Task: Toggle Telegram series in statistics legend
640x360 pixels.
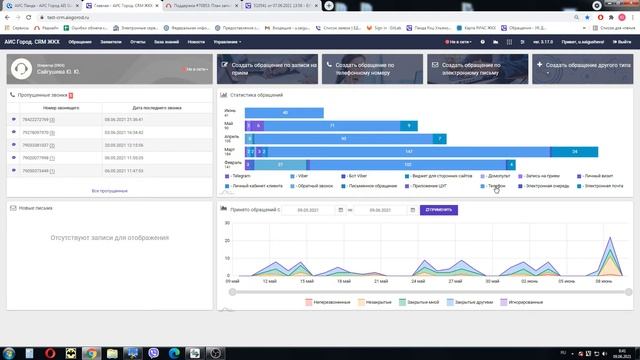Action: pyautogui.click(x=238, y=176)
